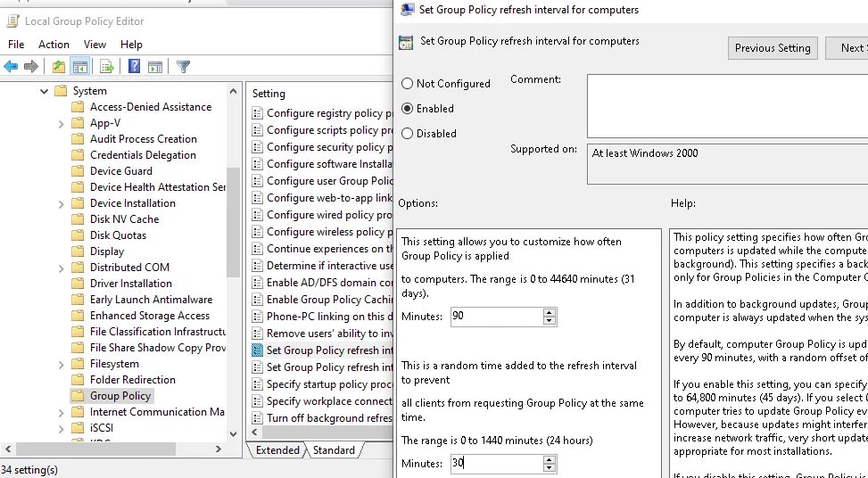This screenshot has height=478, width=868.
Task: Select 'Configure wireless policy' setting row
Action: click(322, 232)
